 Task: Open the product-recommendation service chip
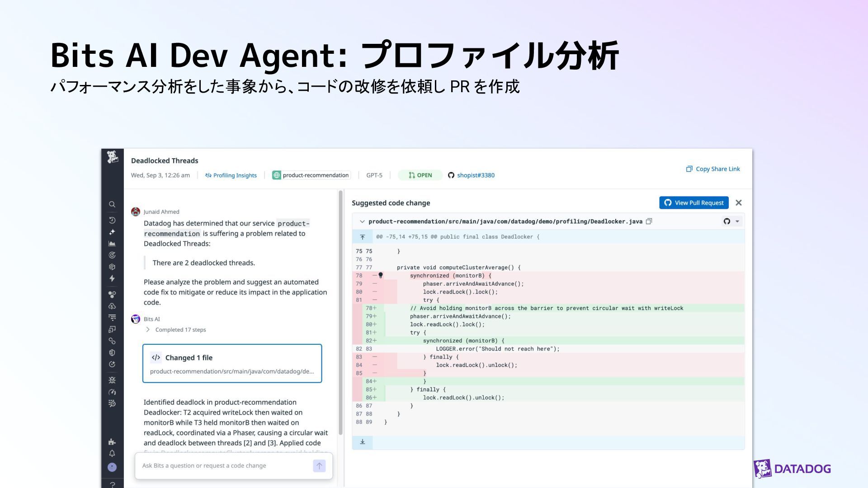click(311, 175)
